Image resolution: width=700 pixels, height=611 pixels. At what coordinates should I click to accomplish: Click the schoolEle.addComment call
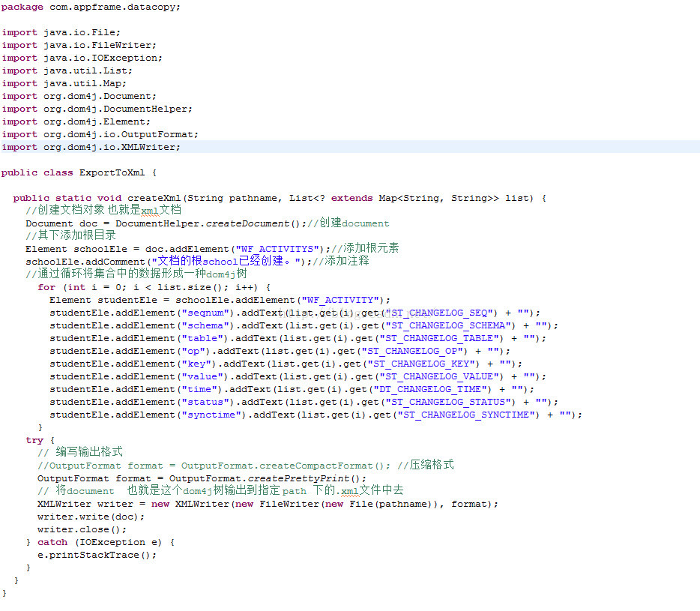[x=169, y=262]
